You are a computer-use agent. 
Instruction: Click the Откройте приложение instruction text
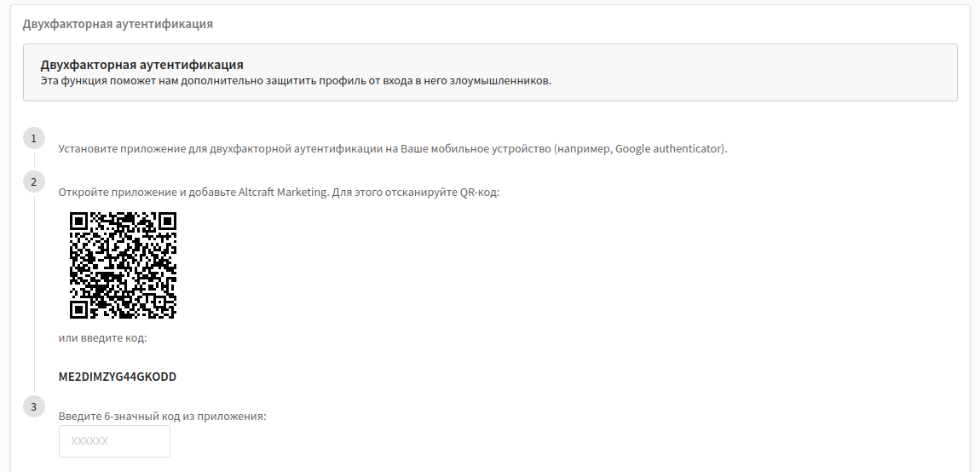tap(280, 192)
